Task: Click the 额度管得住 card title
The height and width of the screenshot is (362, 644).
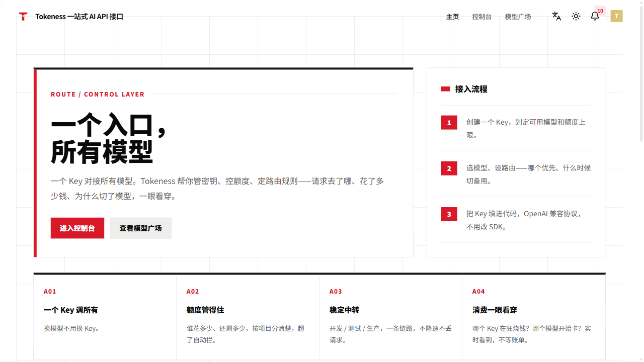Action: coord(205,310)
